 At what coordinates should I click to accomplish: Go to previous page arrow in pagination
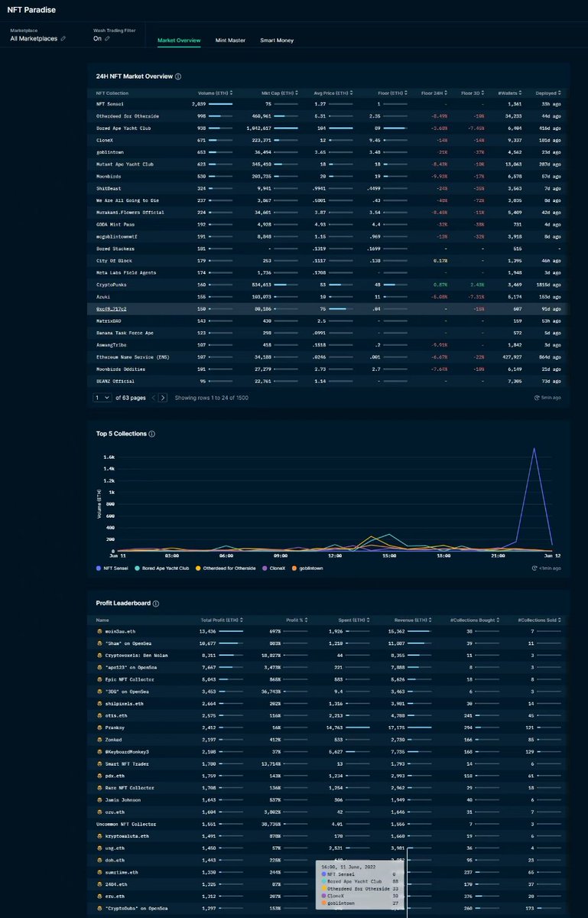point(154,398)
